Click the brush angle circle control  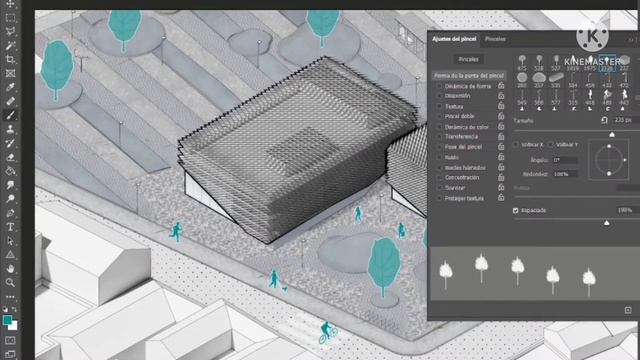click(609, 160)
